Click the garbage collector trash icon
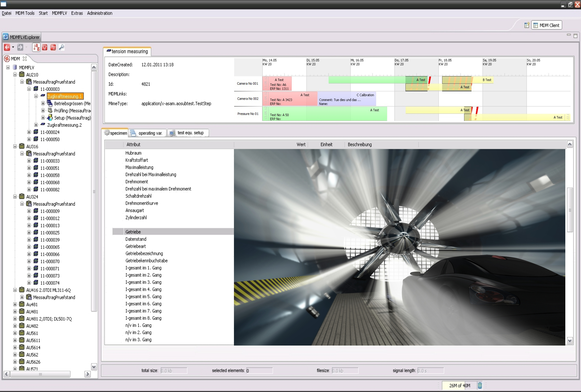The image size is (581, 392). tap(480, 385)
